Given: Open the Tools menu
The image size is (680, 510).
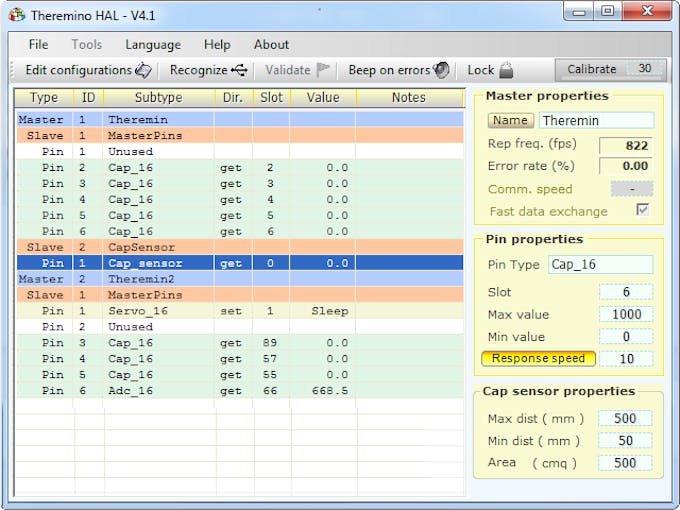Looking at the screenshot, I should click(87, 45).
